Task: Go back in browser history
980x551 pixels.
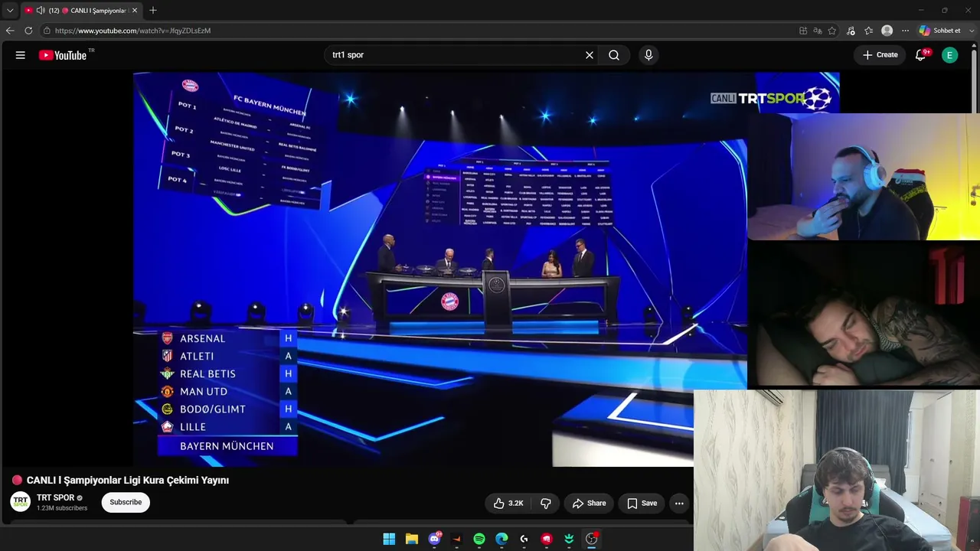Action: 10,31
